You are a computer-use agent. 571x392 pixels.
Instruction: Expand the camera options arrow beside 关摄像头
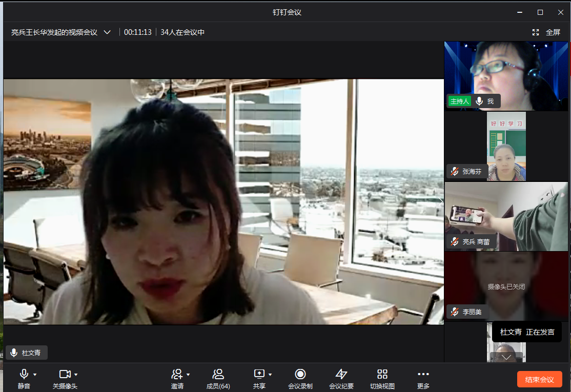tap(76, 375)
